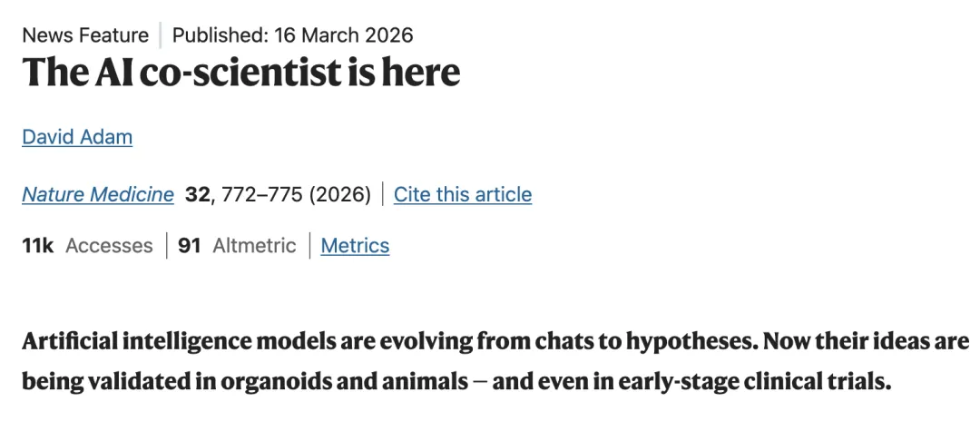This screenshot has width=980, height=431.
Task: Click the News Feature article type label
Action: [85, 35]
